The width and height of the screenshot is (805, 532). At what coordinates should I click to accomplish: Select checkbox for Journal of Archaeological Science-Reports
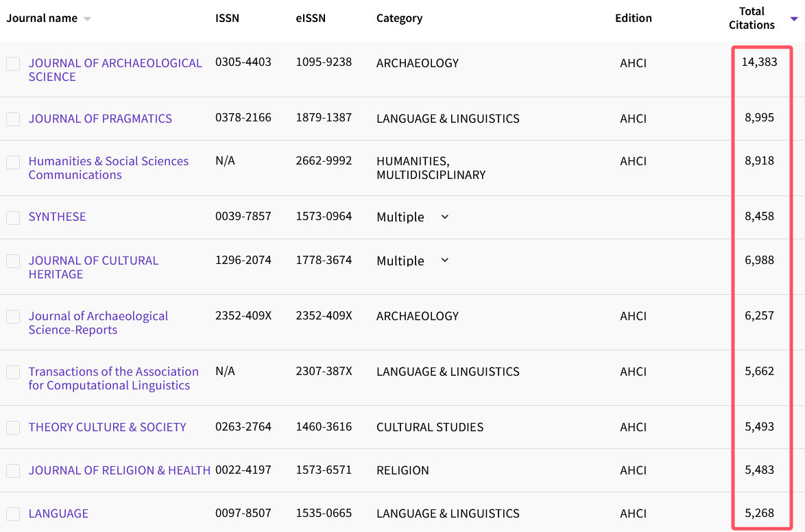tap(13, 317)
